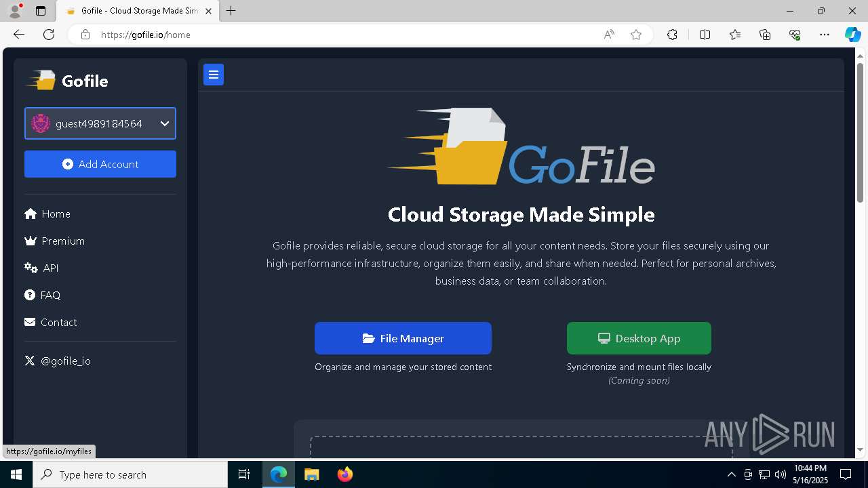Screen dimensions: 868x488
Task: Click the GoFile main logo image
Action: coord(521,146)
